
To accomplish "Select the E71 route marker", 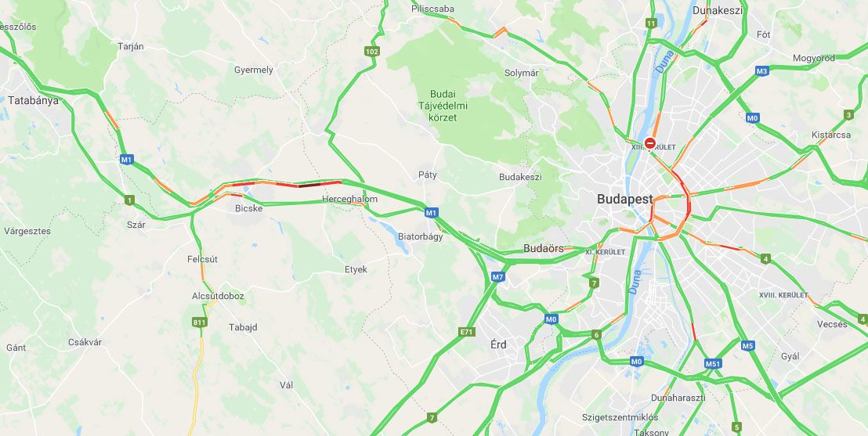I will tap(467, 332).
